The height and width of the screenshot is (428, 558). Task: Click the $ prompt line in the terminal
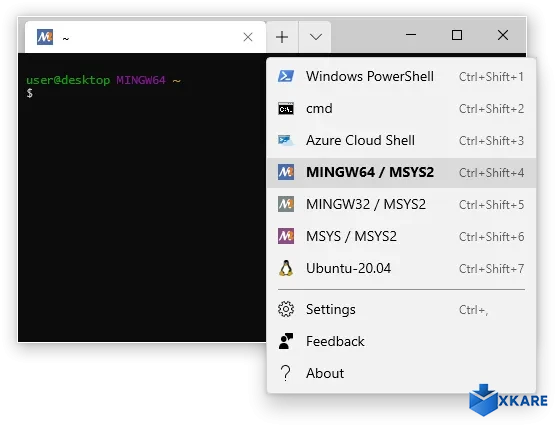30,93
